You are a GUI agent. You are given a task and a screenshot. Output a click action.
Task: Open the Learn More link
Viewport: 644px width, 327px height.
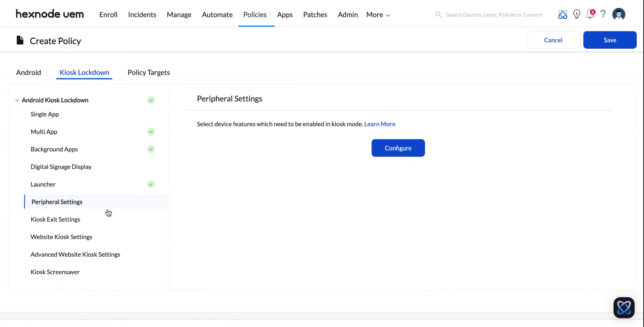(x=380, y=124)
